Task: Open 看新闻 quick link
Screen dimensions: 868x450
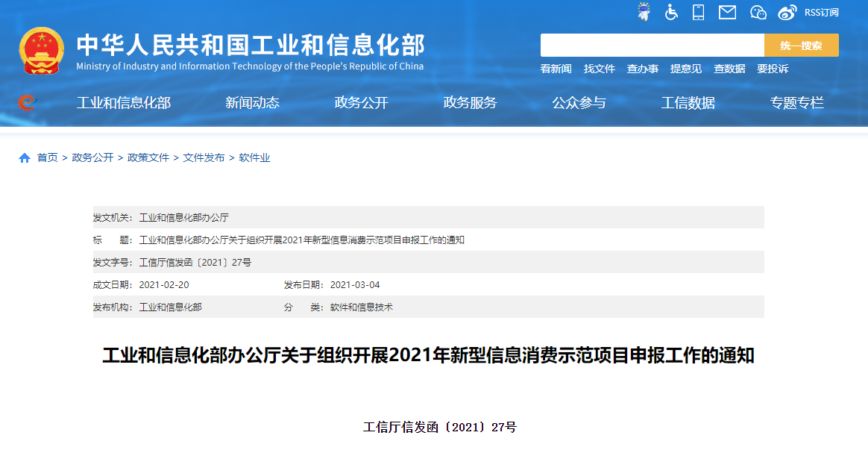Action: (556, 69)
